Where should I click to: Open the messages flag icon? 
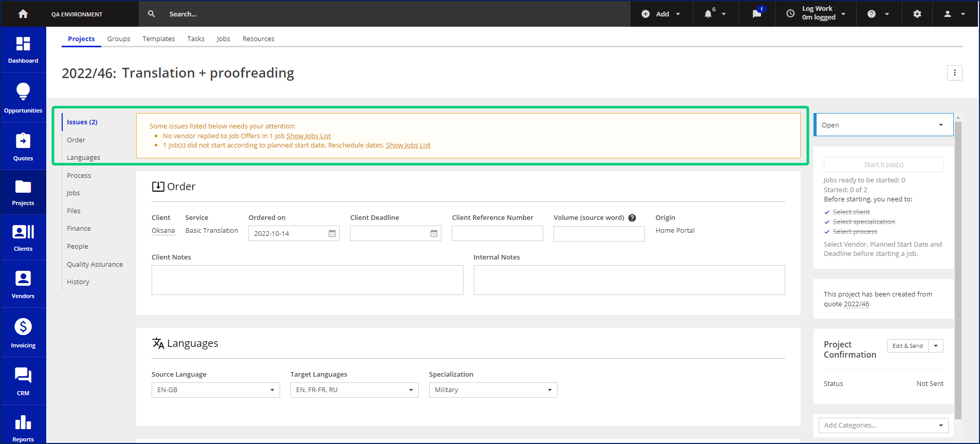757,13
